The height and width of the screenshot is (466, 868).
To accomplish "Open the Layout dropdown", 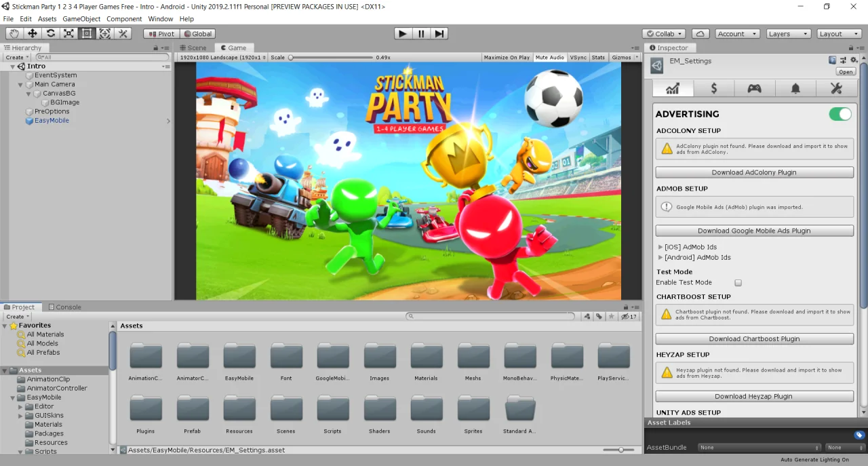I will point(840,34).
